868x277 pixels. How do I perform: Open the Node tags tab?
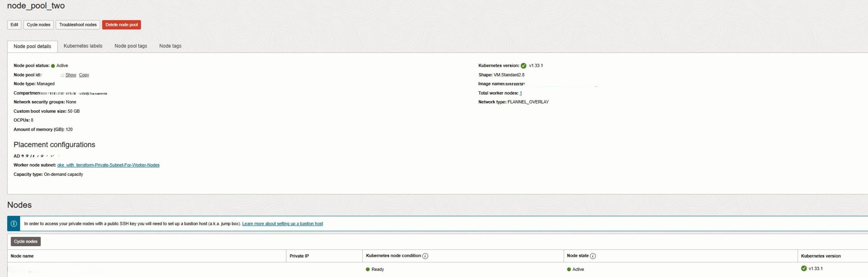pyautogui.click(x=170, y=46)
